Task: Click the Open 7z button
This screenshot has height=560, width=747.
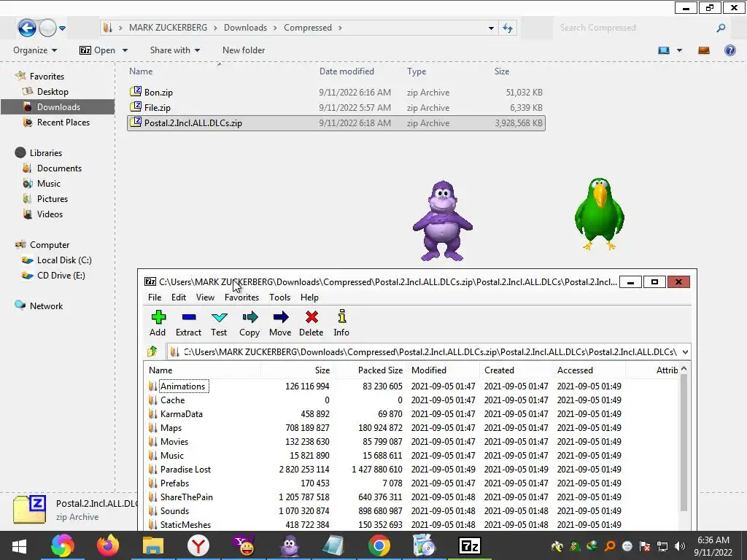Action: coord(98,50)
